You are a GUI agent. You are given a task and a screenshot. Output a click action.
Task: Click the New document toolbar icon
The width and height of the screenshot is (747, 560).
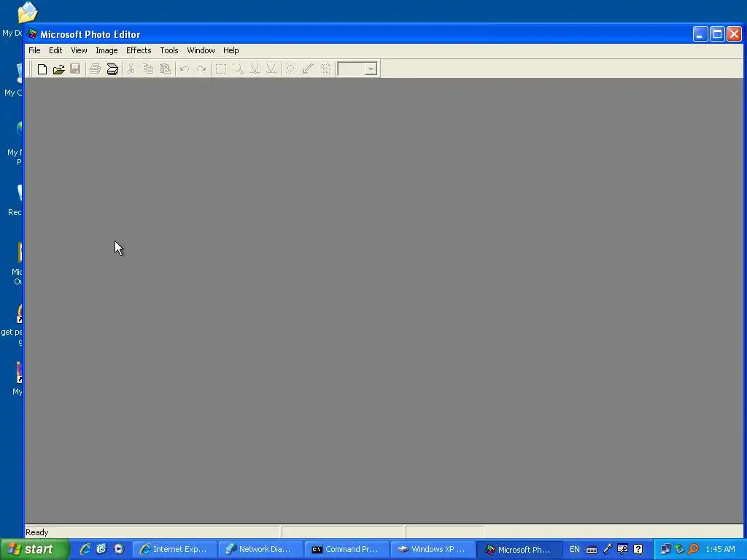click(42, 69)
